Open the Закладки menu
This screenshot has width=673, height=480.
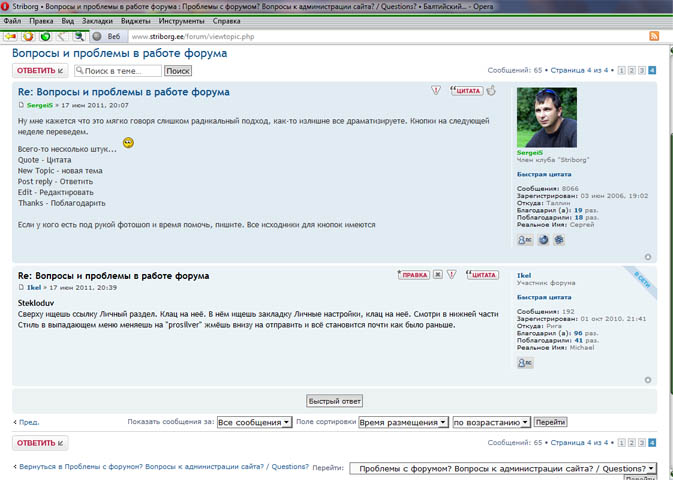click(x=97, y=20)
